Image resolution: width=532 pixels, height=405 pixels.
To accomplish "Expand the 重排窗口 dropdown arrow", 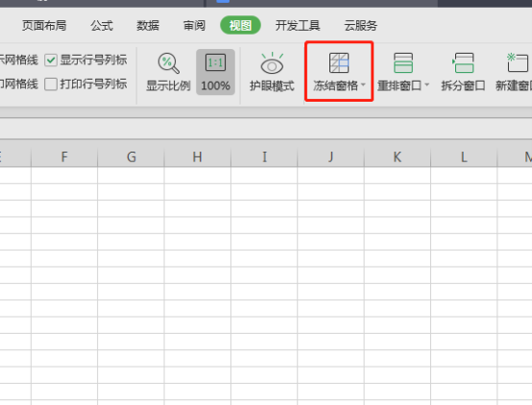I will click(427, 84).
